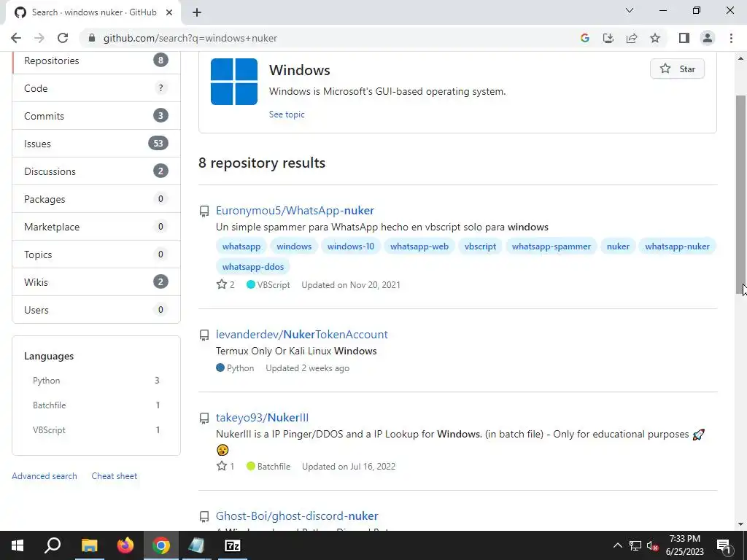Click star count of NukerIII repo
Image resolution: width=747 pixels, height=560 pixels.
(225, 466)
